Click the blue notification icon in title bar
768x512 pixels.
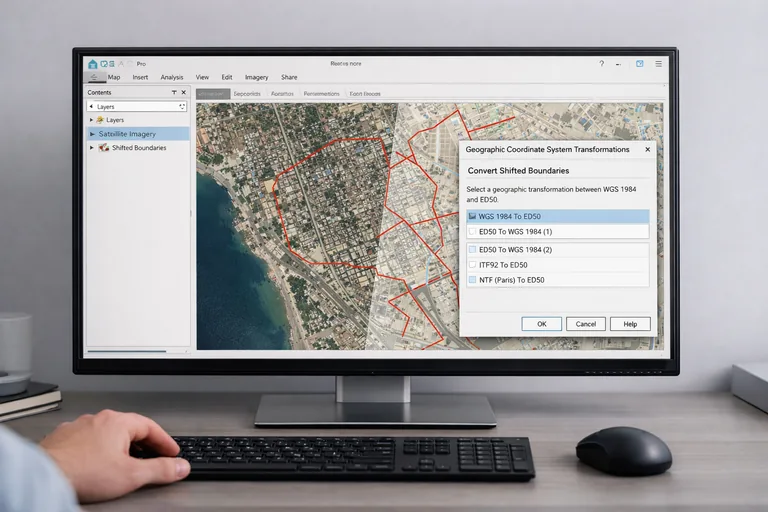coord(640,64)
